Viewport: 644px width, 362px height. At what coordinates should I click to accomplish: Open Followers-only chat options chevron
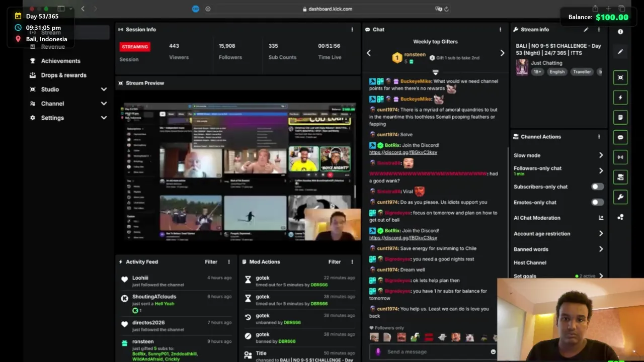tap(601, 171)
